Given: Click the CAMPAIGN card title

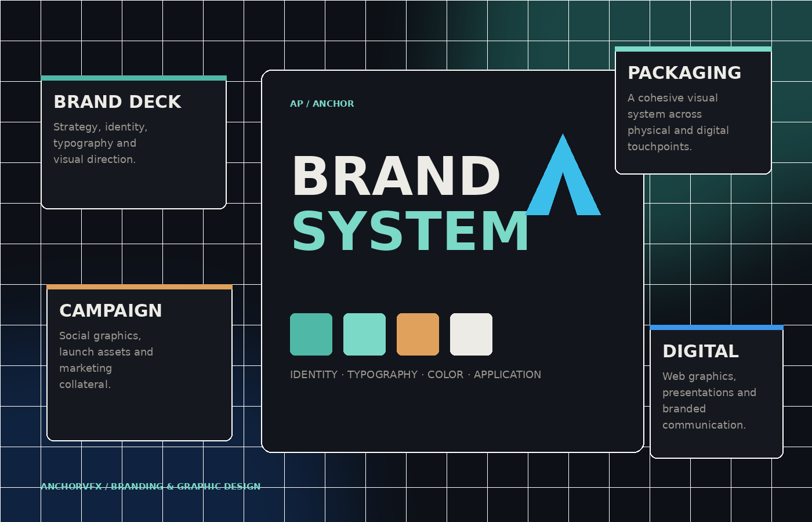Looking at the screenshot, I should (x=111, y=311).
